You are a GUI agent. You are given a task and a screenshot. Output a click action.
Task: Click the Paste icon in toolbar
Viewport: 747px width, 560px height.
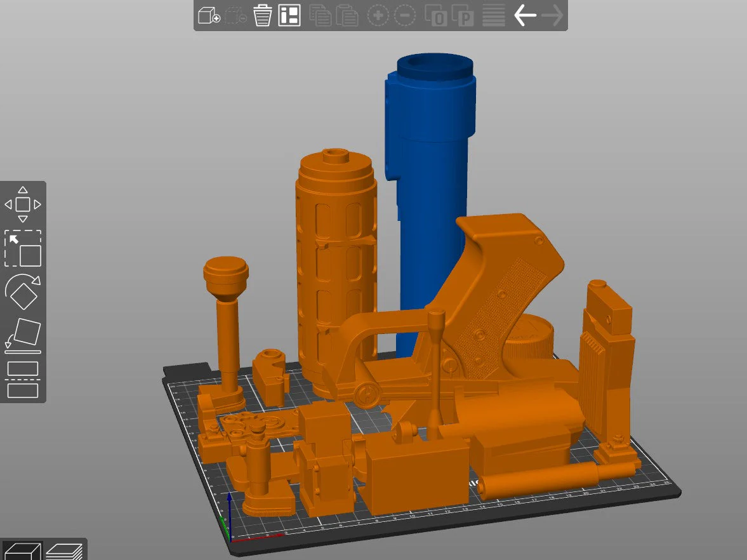tap(347, 15)
